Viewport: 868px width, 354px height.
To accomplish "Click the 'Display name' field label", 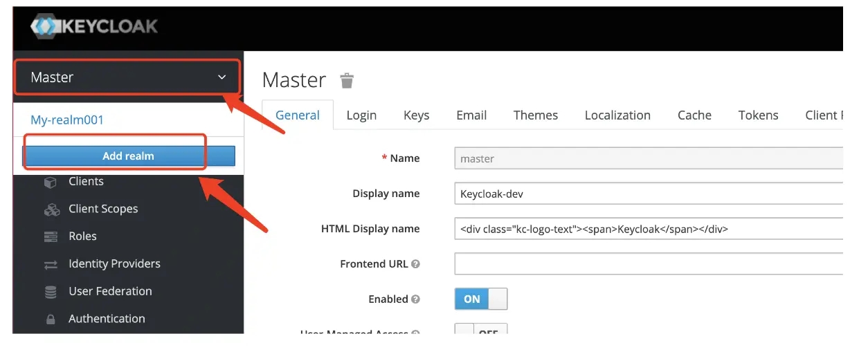I will (x=386, y=194).
